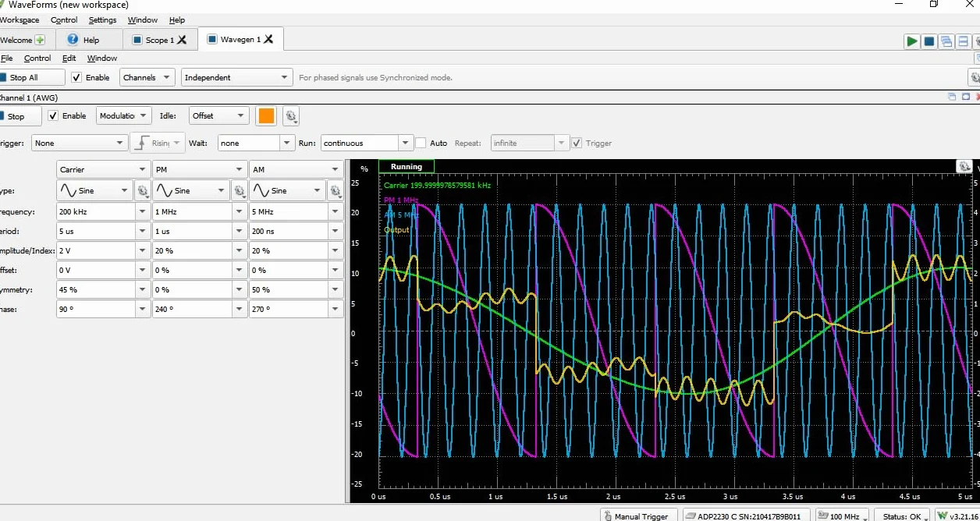
Task: Expand the PM frequency 1 MHz dropdown
Action: (x=240, y=211)
